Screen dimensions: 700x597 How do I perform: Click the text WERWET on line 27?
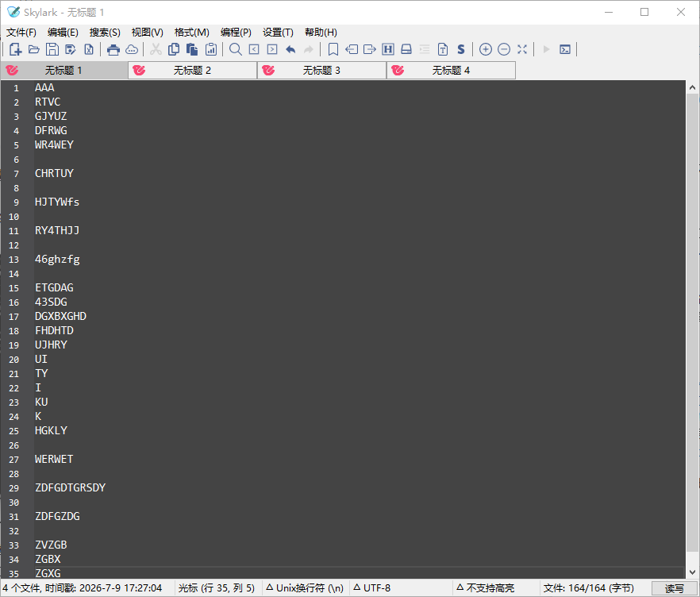[54, 459]
